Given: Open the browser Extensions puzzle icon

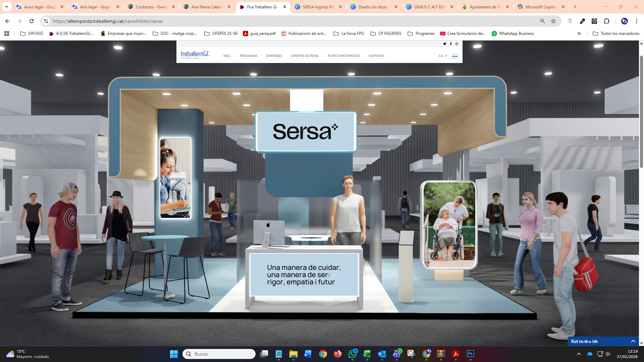Looking at the screenshot, I should [x=606, y=21].
